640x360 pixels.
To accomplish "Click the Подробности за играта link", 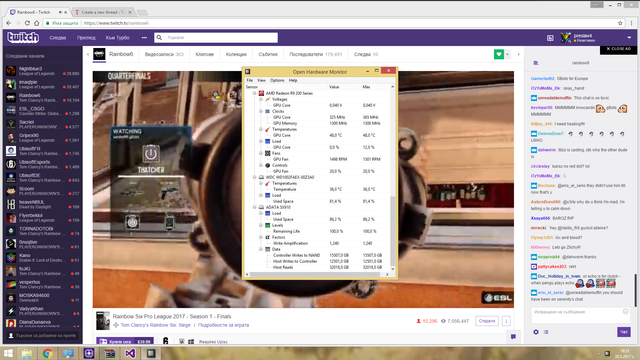I will (x=223, y=325).
